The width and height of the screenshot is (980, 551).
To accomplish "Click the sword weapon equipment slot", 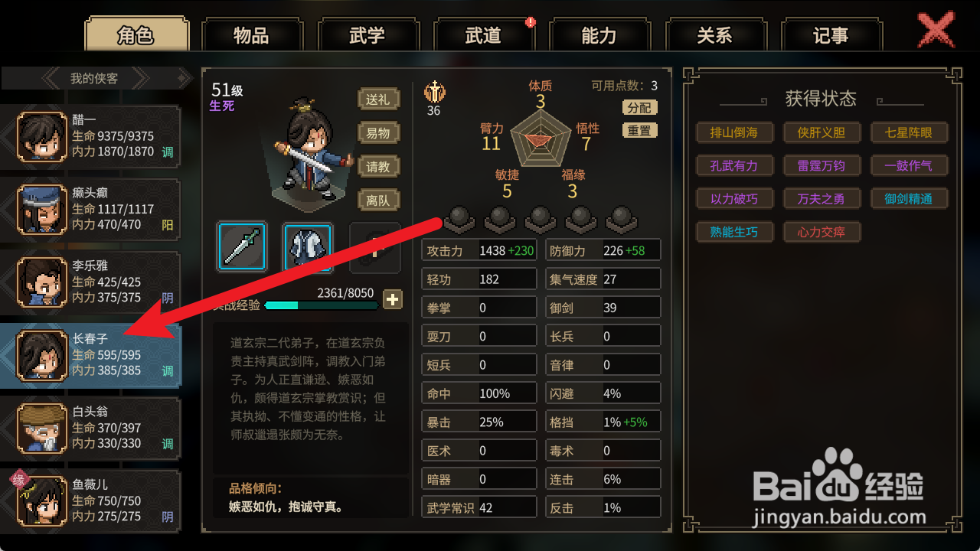I will 242,247.
